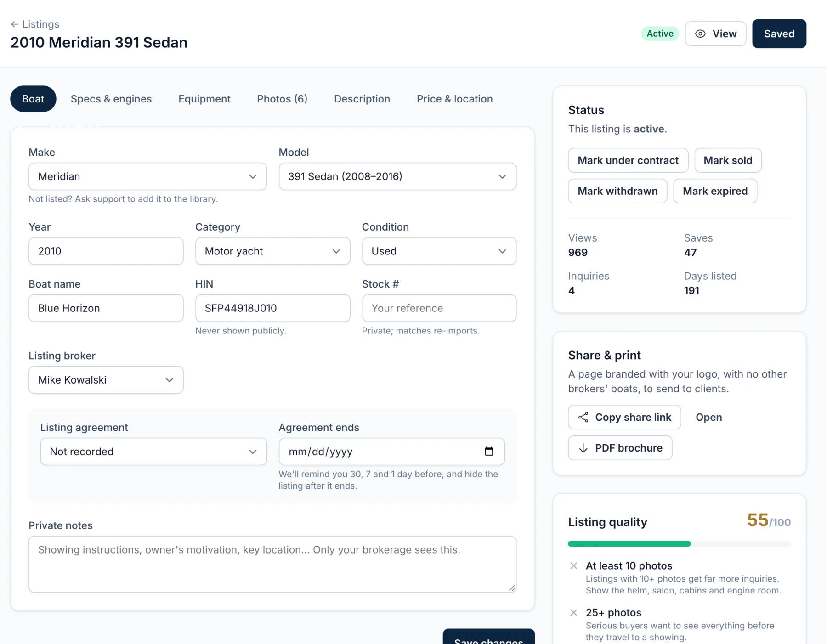
Task: Click Mark under contract button
Action: tap(628, 160)
